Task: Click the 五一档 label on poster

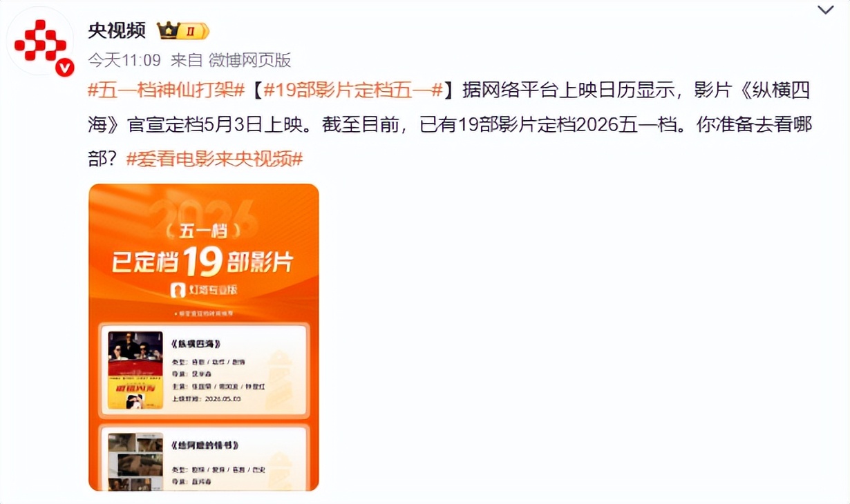Action: click(x=204, y=230)
